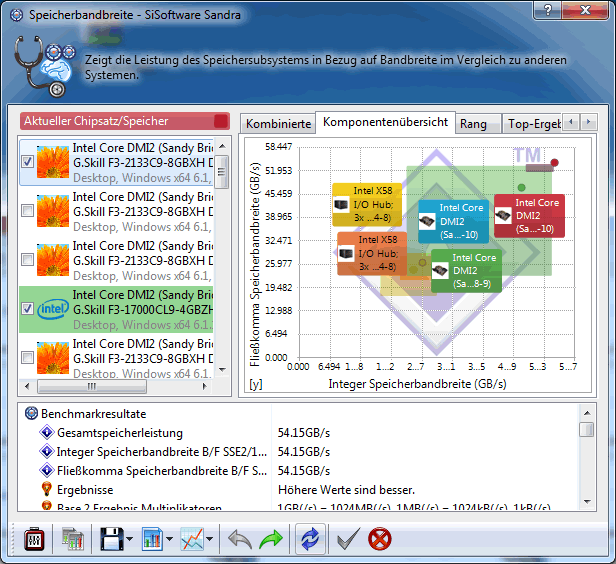Viewport: 616px width, 564px height.
Task: Open the save icon dropdown arrow
Action: (129, 539)
